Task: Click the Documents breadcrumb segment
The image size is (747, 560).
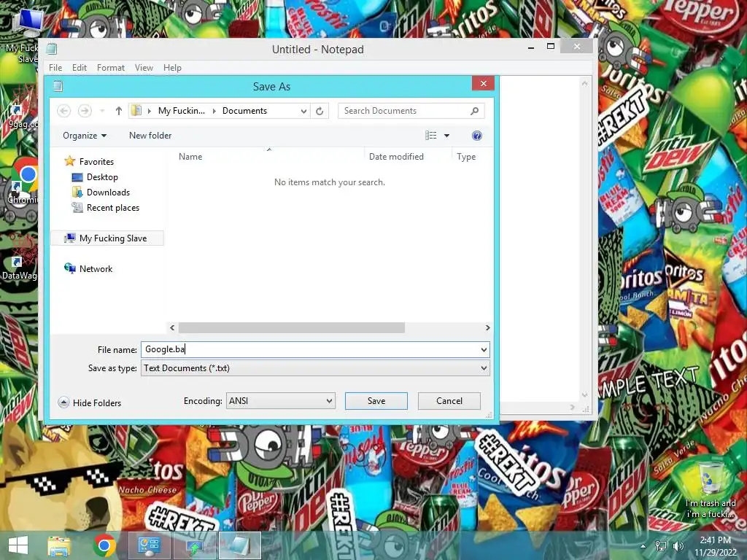Action: point(244,111)
